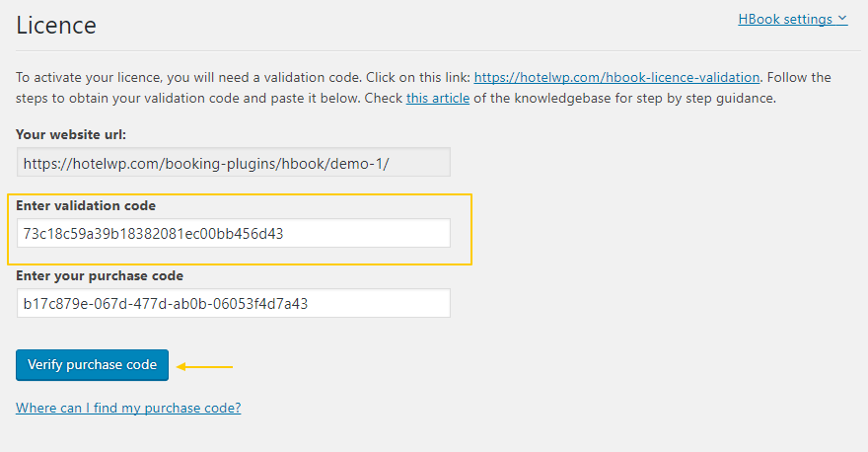868x452 pixels.
Task: Click the "Enter validation code" label
Action: click(x=86, y=205)
